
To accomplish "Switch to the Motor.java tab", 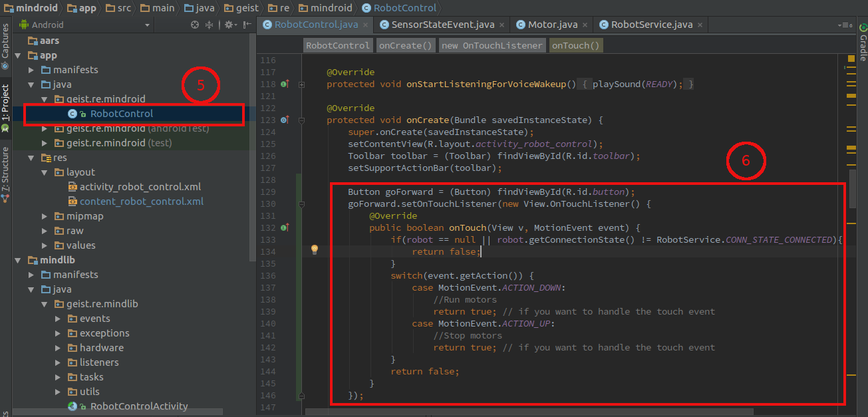I will pyautogui.click(x=552, y=25).
